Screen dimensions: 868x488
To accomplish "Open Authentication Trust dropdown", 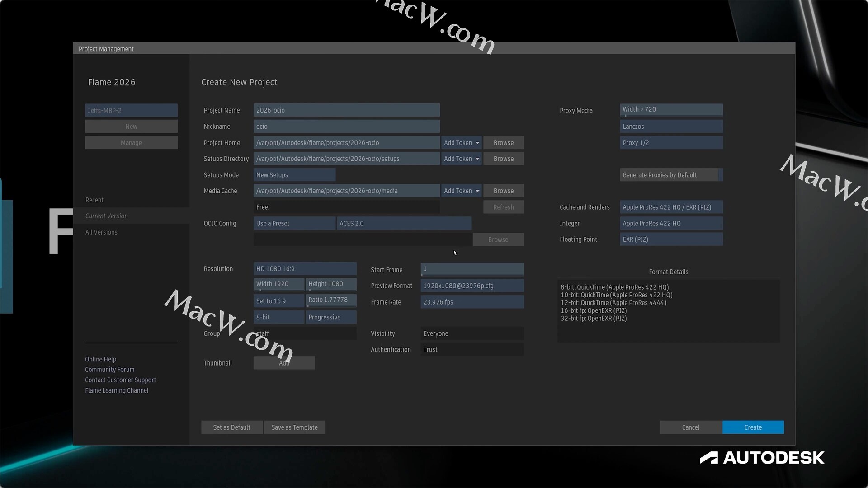I will 472,349.
